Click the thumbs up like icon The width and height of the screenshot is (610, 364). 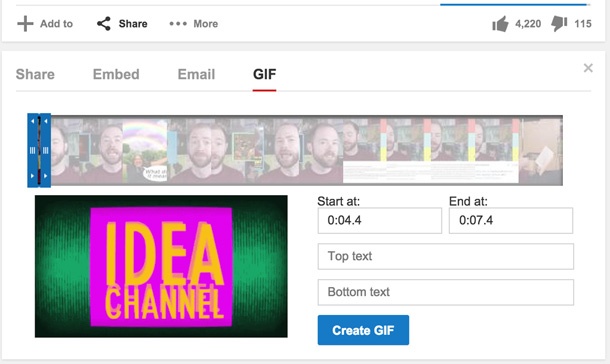[500, 24]
